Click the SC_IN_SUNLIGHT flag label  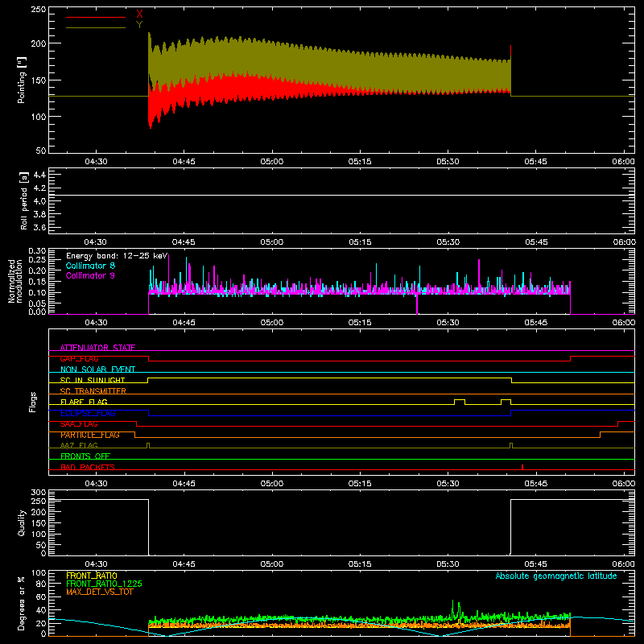[x=93, y=380]
